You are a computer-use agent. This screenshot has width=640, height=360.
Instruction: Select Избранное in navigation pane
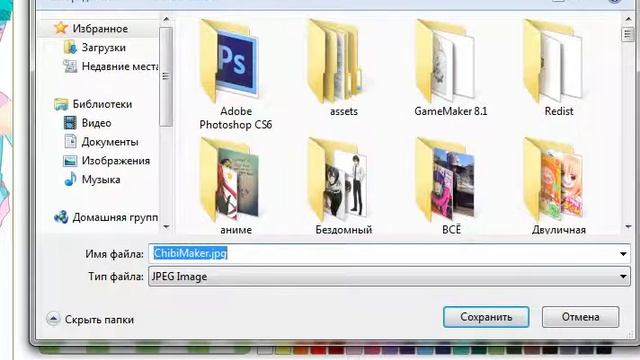click(x=100, y=29)
